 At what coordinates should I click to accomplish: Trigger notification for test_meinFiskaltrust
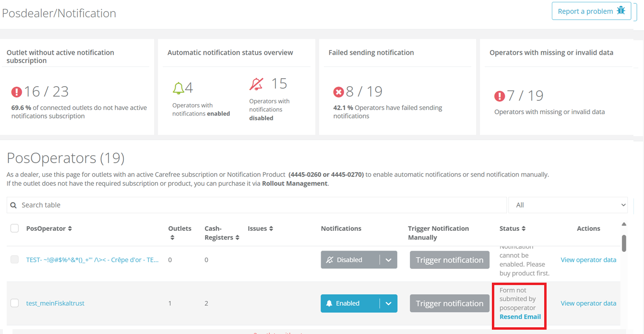449,303
